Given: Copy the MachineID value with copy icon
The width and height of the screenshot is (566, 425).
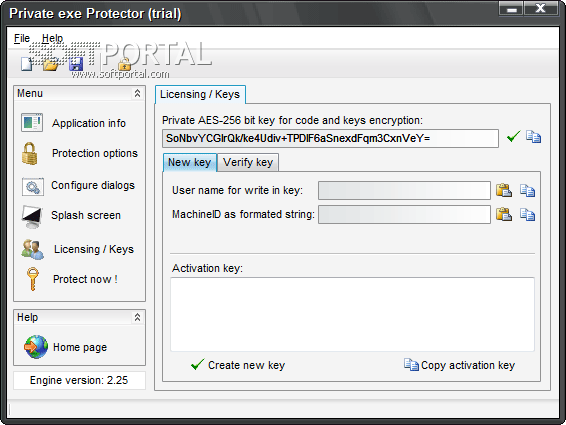Looking at the screenshot, I should 527,214.
